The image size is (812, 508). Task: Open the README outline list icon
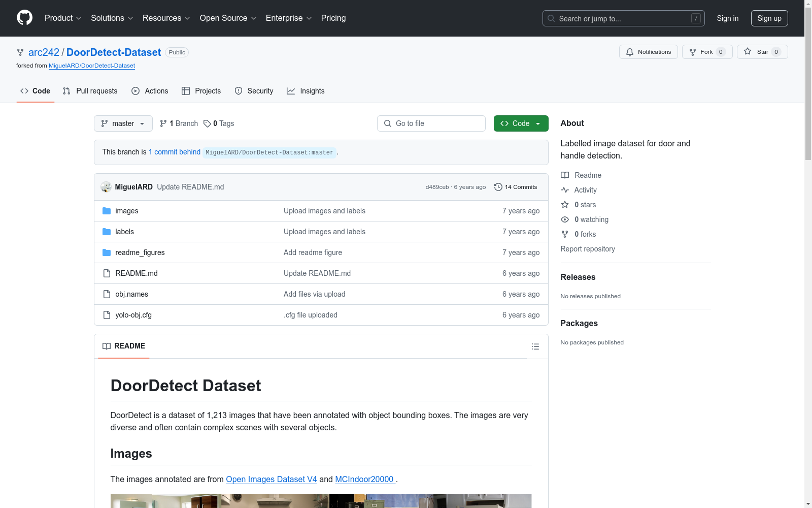[535, 346]
